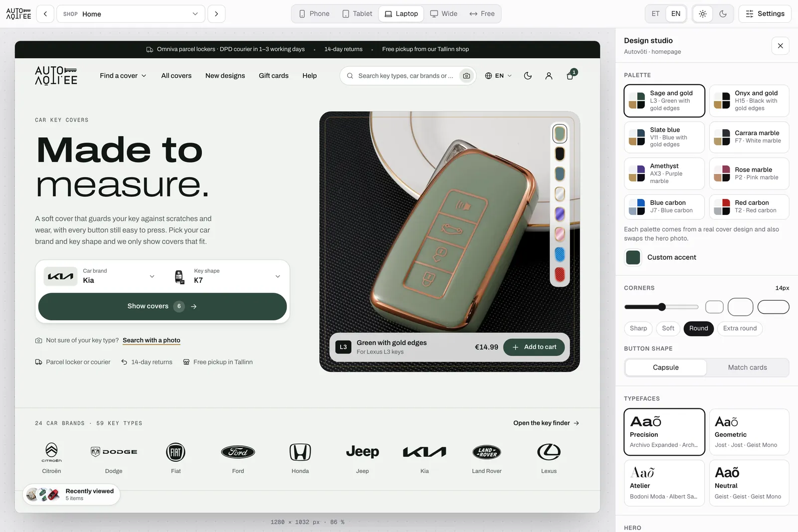
Task: Click the AUTO VÕTI site logo
Action: pyautogui.click(x=56, y=76)
